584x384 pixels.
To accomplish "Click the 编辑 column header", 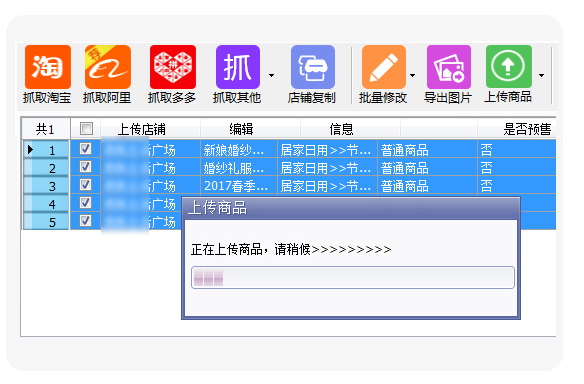I will 250,128.
